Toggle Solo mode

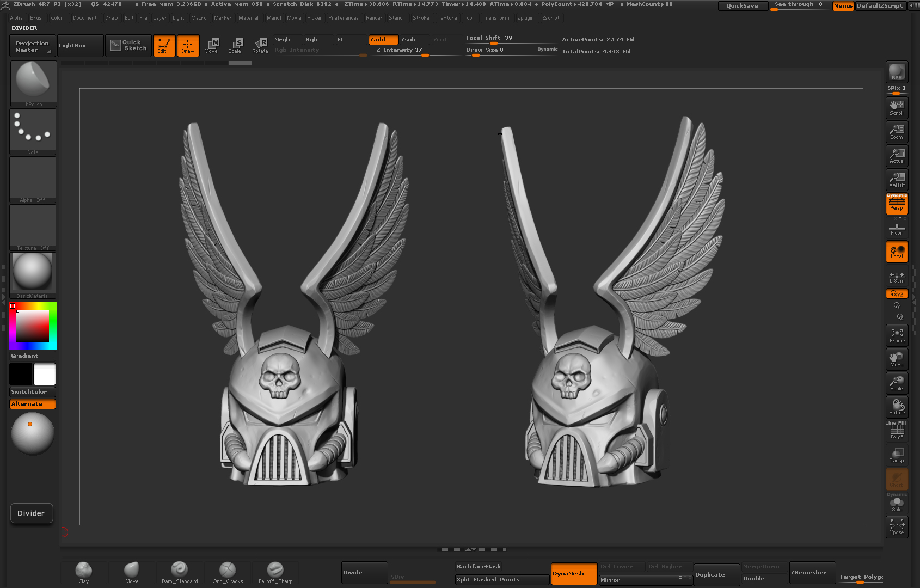tap(897, 503)
